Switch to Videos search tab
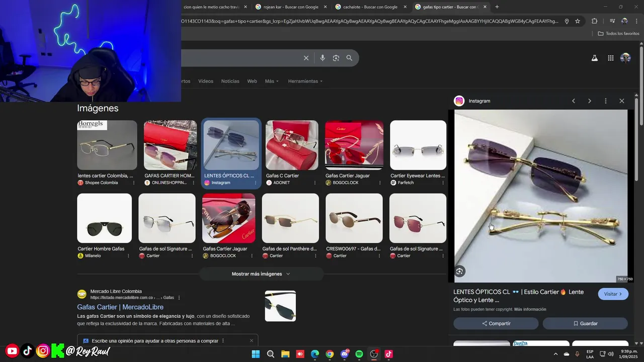Screen dimensions: 644x362 pos(206,81)
